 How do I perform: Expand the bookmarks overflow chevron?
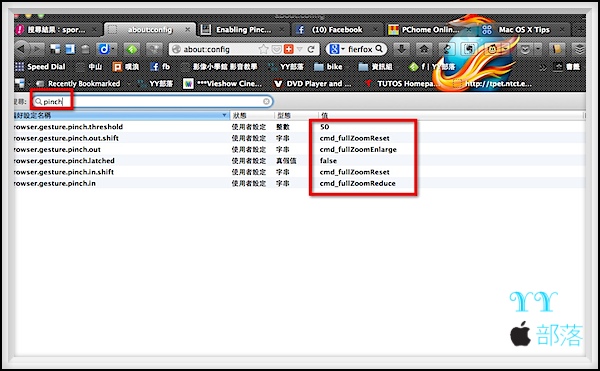coord(543,67)
